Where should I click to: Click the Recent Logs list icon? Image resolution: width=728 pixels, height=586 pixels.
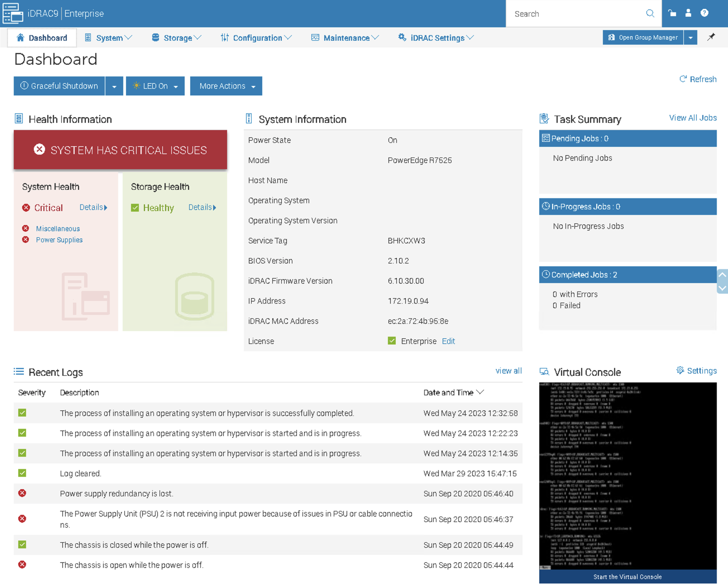click(19, 372)
